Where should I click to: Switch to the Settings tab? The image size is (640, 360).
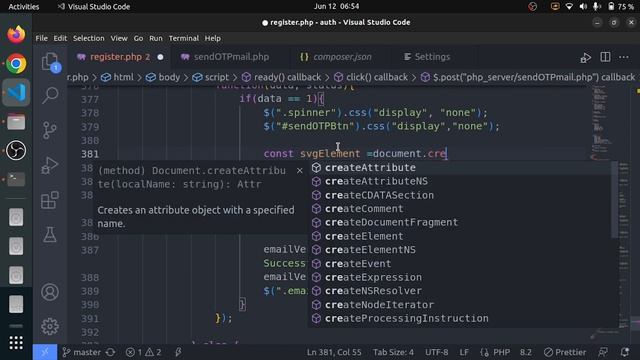click(x=432, y=57)
